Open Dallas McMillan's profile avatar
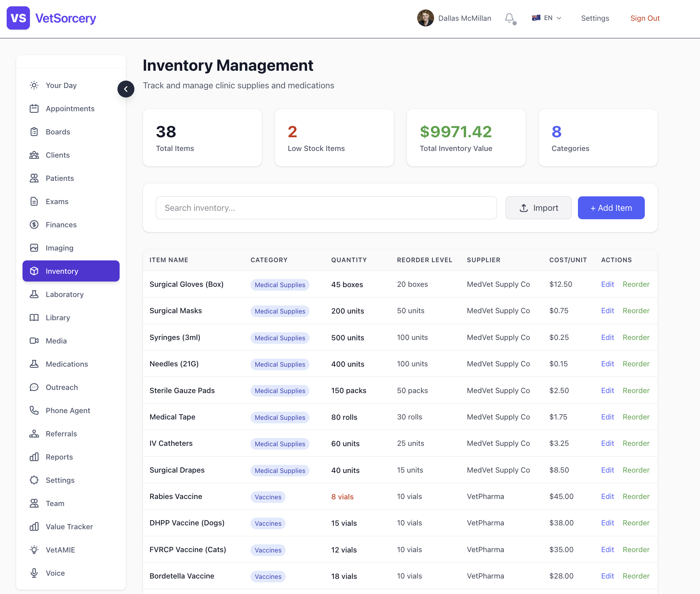The height and width of the screenshot is (594, 700). click(425, 18)
